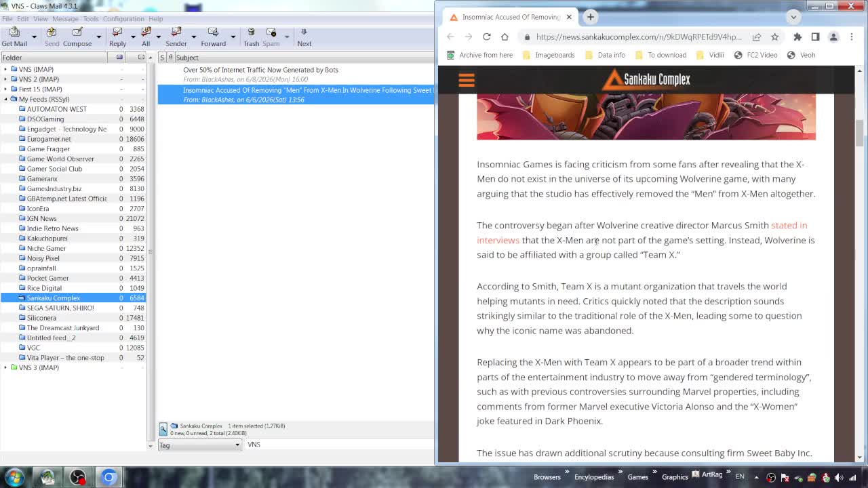Open Configuration menu in Claws Mail
868x488 pixels.
coord(123,18)
